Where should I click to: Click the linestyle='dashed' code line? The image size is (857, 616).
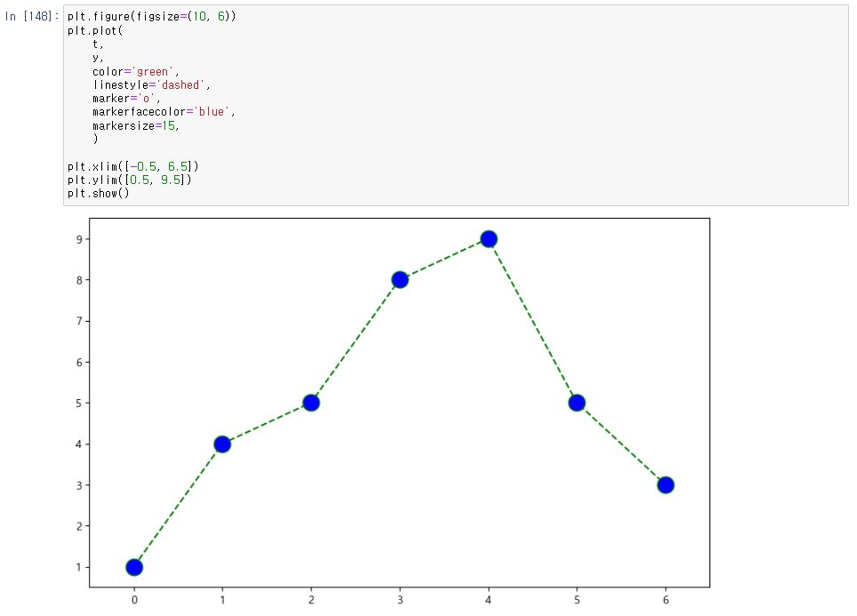tap(151, 85)
